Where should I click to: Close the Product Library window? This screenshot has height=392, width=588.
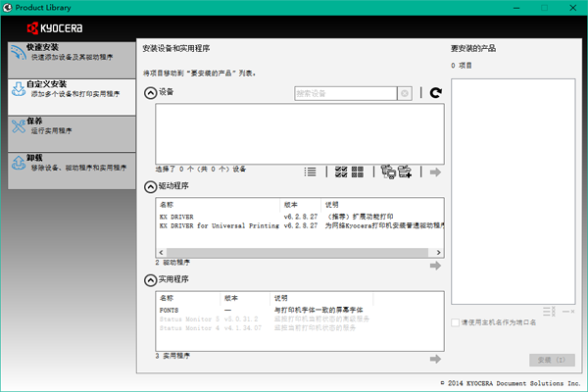pyautogui.click(x=572, y=8)
